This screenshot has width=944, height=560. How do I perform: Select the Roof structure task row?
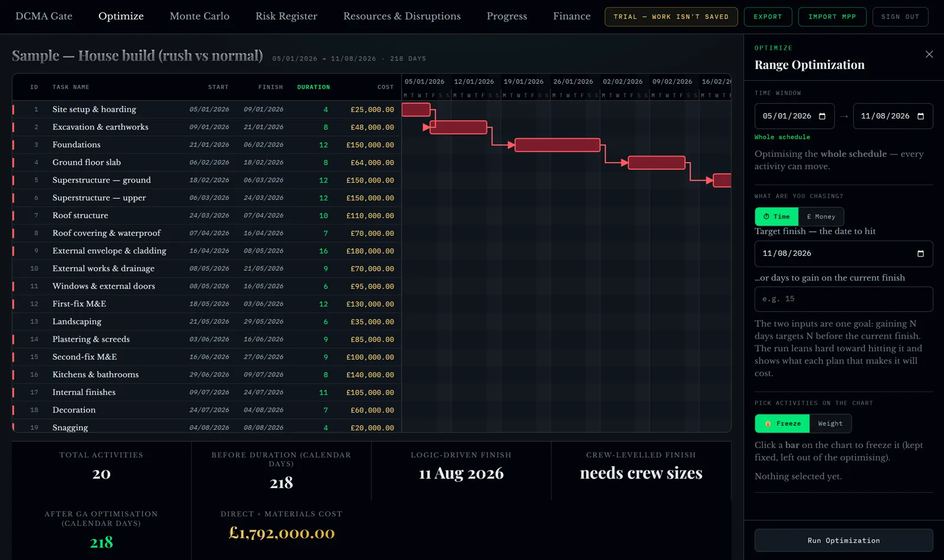click(x=206, y=216)
